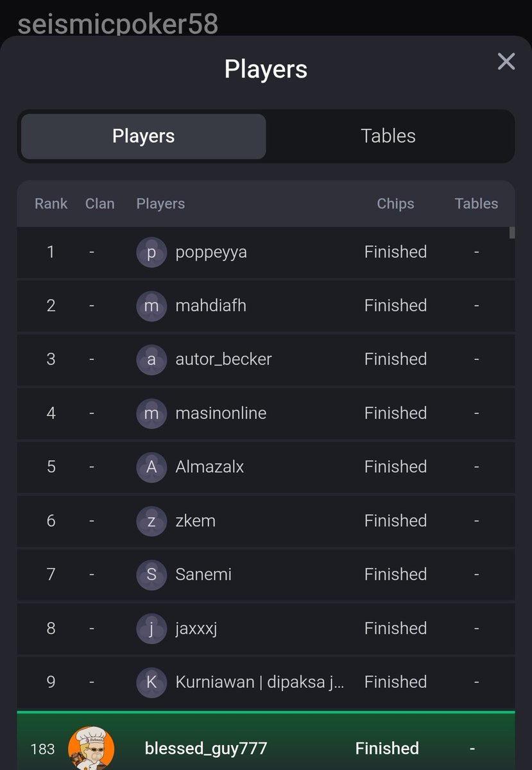Close the Players dialog with the X
Screen dimensions: 532x770
click(x=506, y=62)
